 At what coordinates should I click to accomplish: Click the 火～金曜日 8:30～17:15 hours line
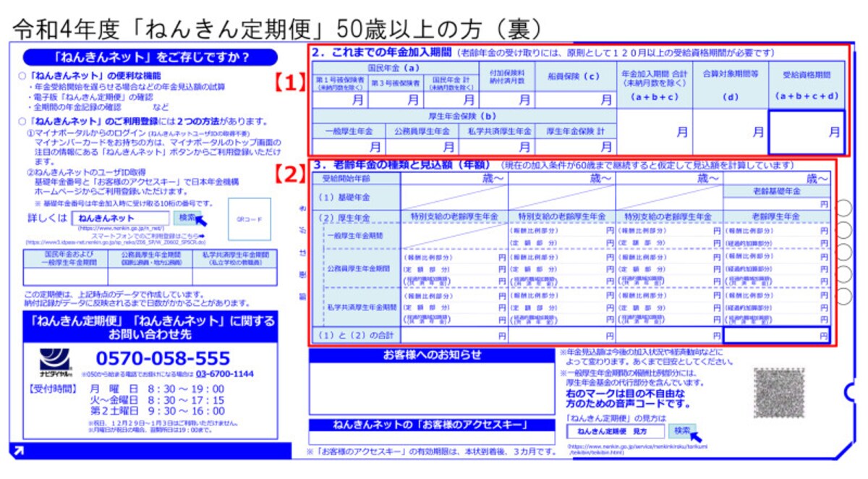(157, 399)
